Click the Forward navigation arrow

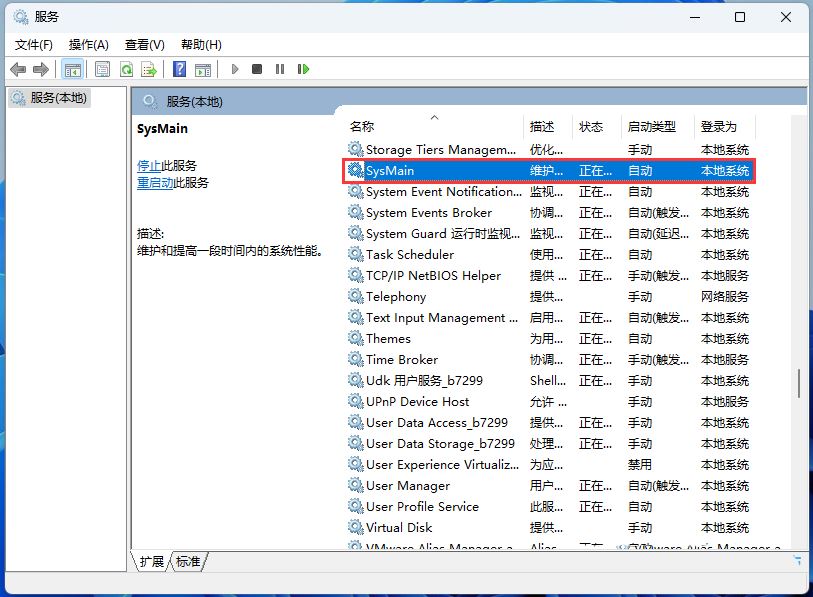click(39, 69)
